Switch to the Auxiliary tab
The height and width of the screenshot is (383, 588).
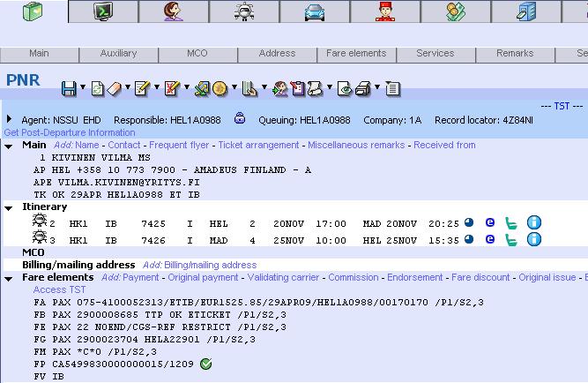(118, 54)
